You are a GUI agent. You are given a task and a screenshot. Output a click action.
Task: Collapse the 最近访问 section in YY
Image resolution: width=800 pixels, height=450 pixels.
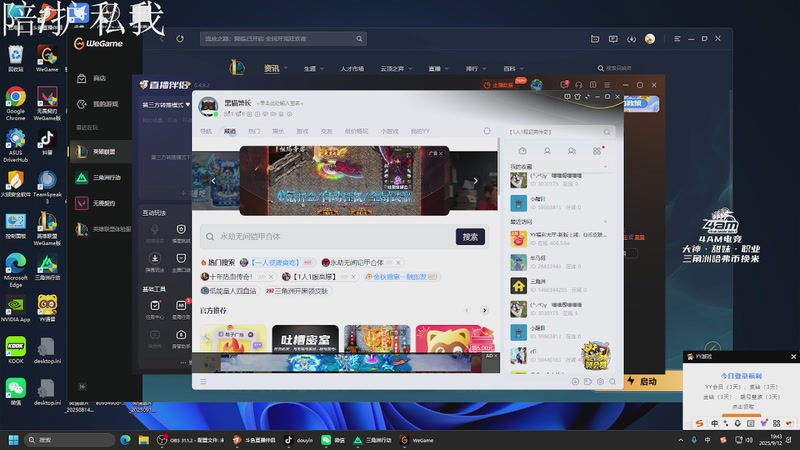pos(606,222)
